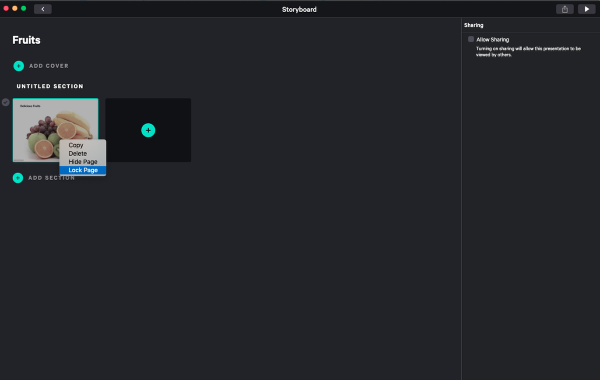The image size is (600, 380).
Task: Enable the Allow Sharing checkbox
Action: [x=471, y=39]
